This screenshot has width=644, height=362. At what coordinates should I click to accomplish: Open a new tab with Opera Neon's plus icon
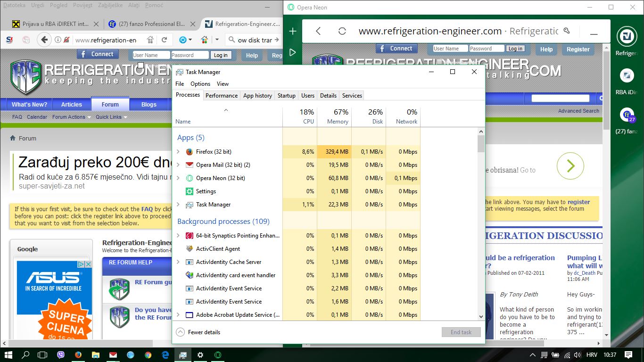[x=293, y=31]
